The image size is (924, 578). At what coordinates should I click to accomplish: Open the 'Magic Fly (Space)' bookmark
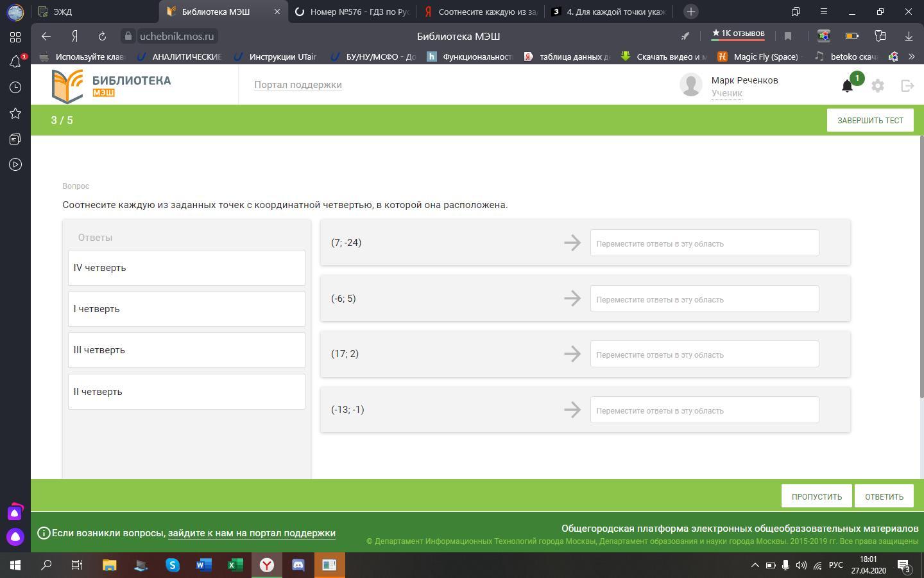761,57
